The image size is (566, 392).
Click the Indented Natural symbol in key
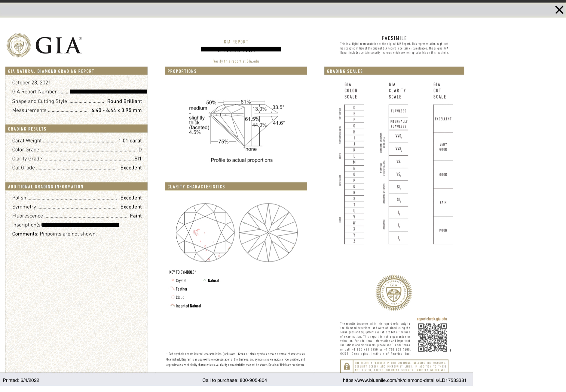pyautogui.click(x=173, y=305)
